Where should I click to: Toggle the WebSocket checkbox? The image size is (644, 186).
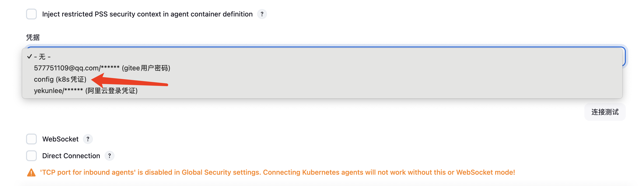click(31, 139)
